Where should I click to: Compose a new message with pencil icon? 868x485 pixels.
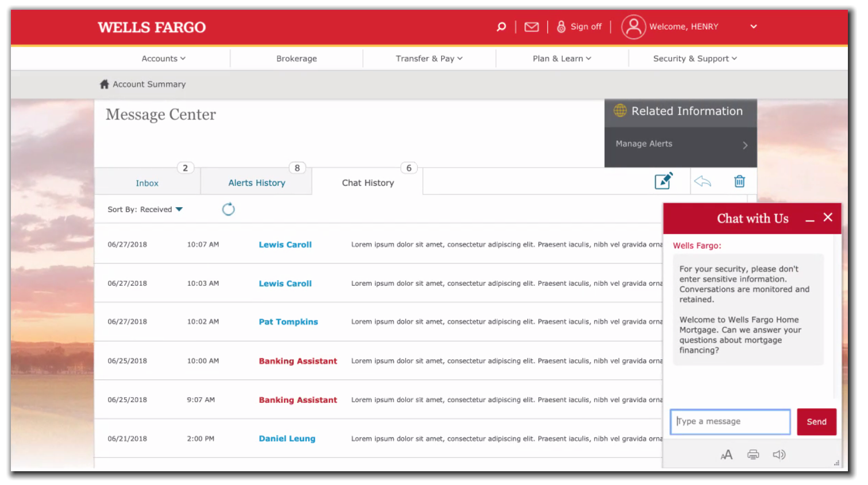coord(663,180)
